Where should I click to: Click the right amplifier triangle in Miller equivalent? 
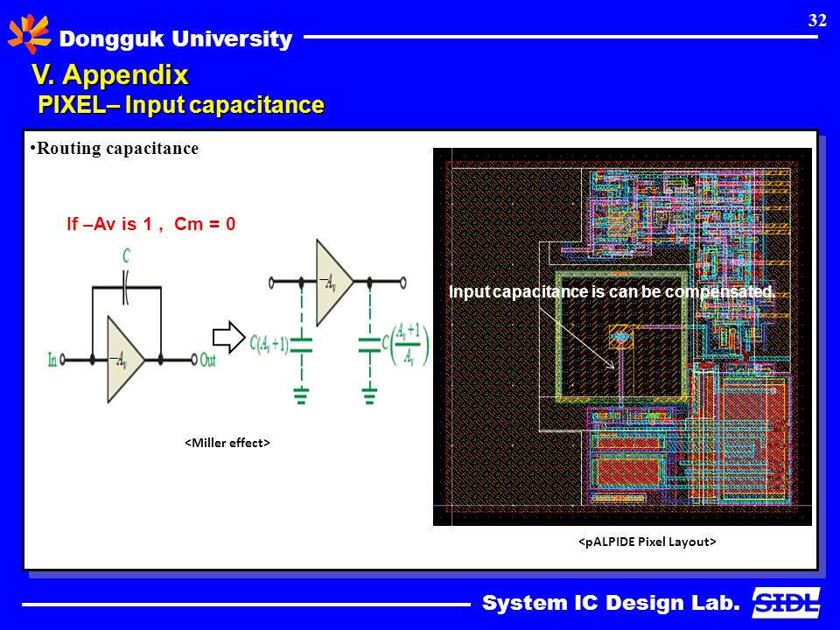click(334, 283)
